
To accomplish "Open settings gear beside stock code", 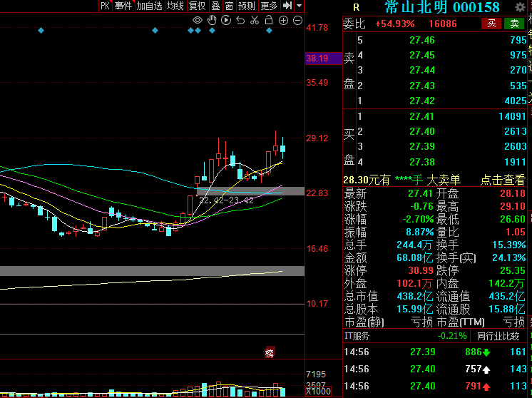I will 520,7.
